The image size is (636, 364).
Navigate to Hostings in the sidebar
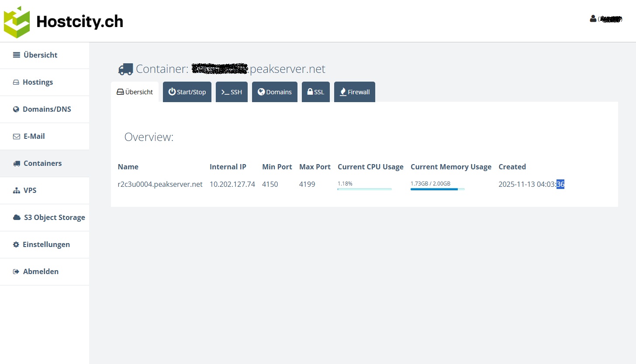38,82
